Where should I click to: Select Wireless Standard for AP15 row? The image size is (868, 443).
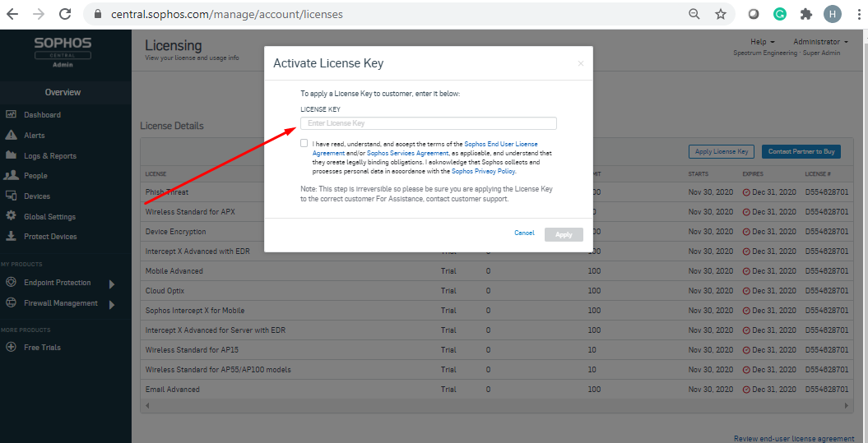coord(496,350)
